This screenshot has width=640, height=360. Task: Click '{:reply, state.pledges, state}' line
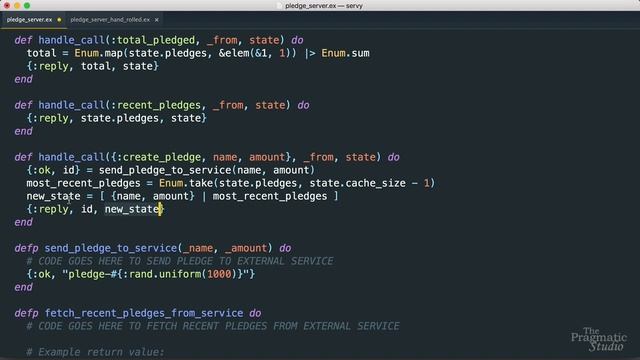pos(117,118)
